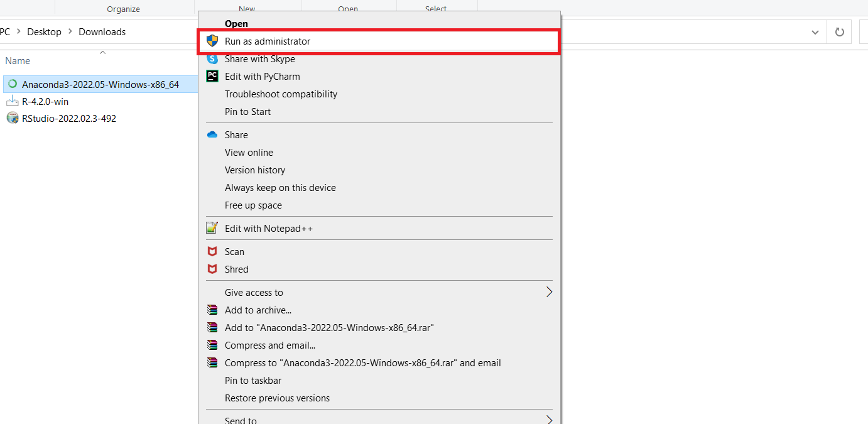Viewport: 868px width, 424px height.
Task: Select the RStudio-2022.02.3-492 installer file
Action: (x=68, y=119)
